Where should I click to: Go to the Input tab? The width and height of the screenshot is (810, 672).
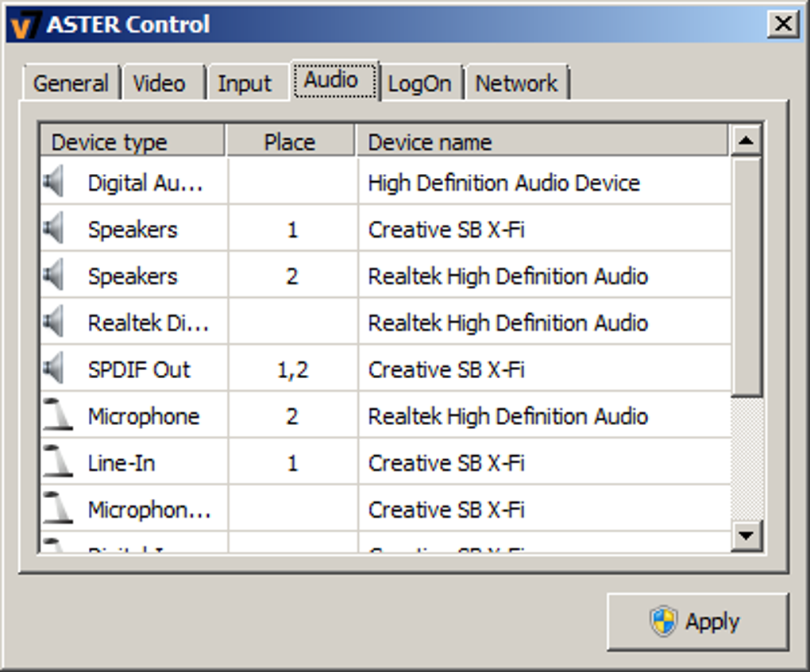tap(245, 83)
